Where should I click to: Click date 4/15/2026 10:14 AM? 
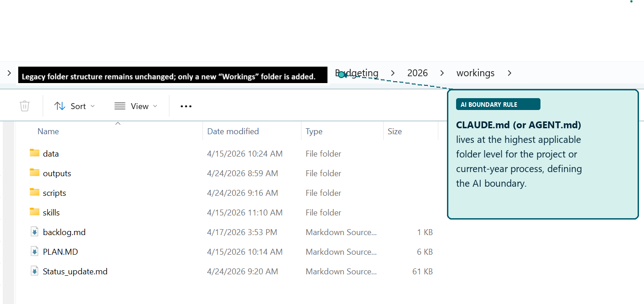(245, 252)
